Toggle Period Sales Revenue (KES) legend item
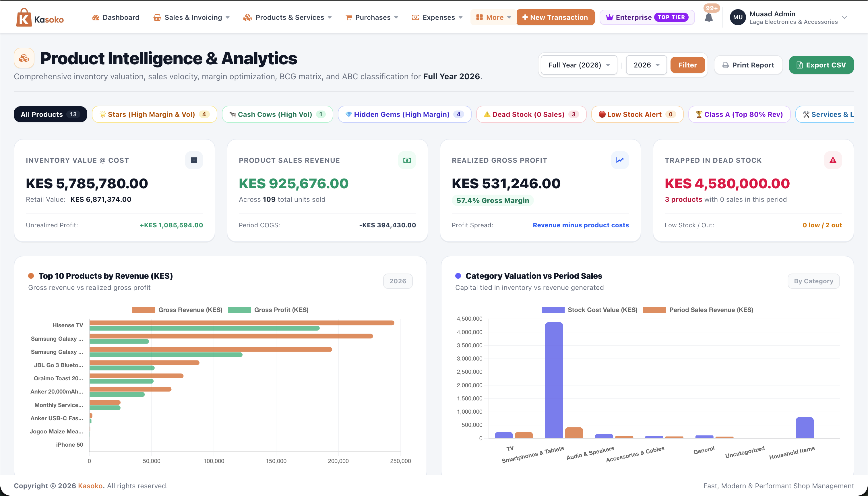Screen dimensions: 868x496 [x=698, y=310]
